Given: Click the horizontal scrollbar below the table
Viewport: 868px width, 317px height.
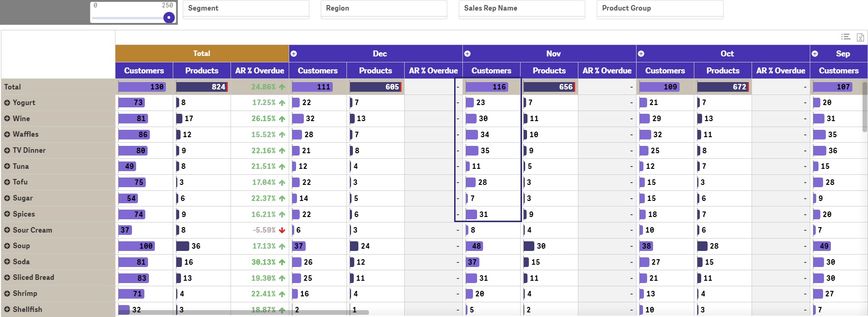Looking at the screenshot, I should [244, 312].
